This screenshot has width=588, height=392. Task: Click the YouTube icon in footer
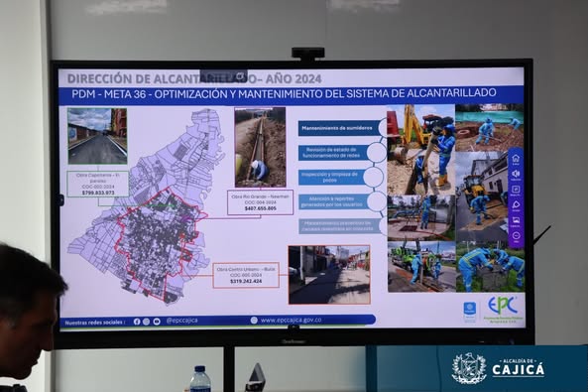pyautogui.click(x=157, y=322)
